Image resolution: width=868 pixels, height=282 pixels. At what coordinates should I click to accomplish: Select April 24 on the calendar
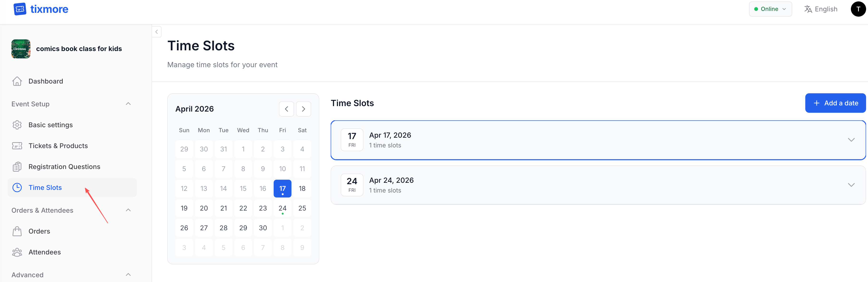point(282,208)
